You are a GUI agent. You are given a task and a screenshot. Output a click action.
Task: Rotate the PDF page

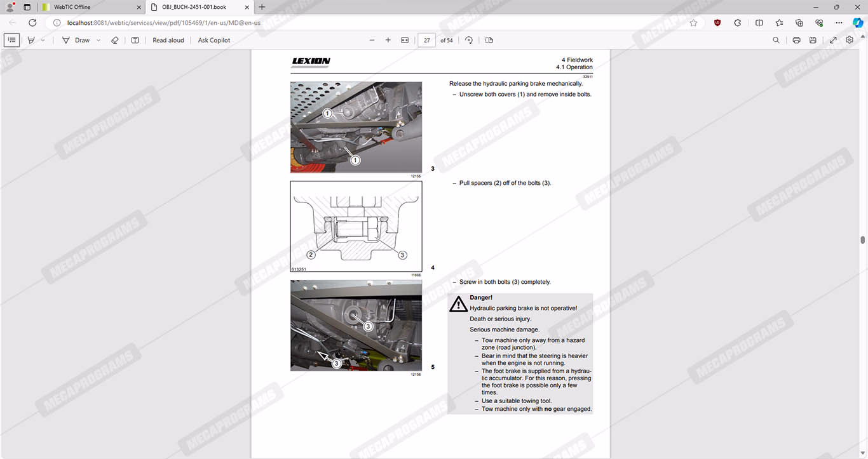coord(469,40)
